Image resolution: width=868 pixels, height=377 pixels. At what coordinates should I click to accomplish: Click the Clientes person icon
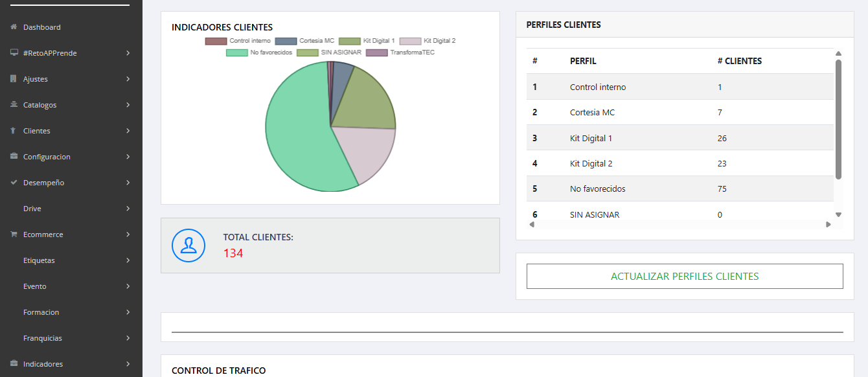(14, 131)
